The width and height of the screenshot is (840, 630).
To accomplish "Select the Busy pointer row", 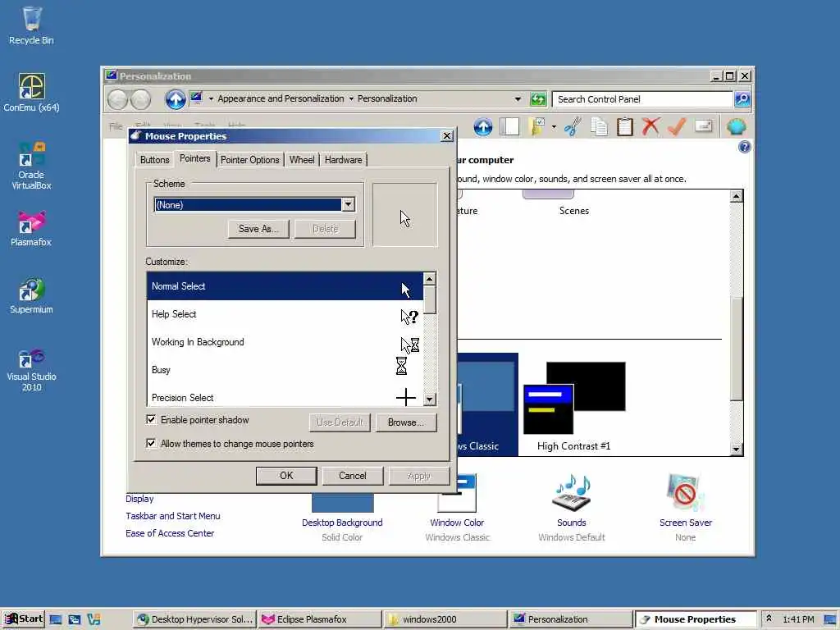I will 285,370.
